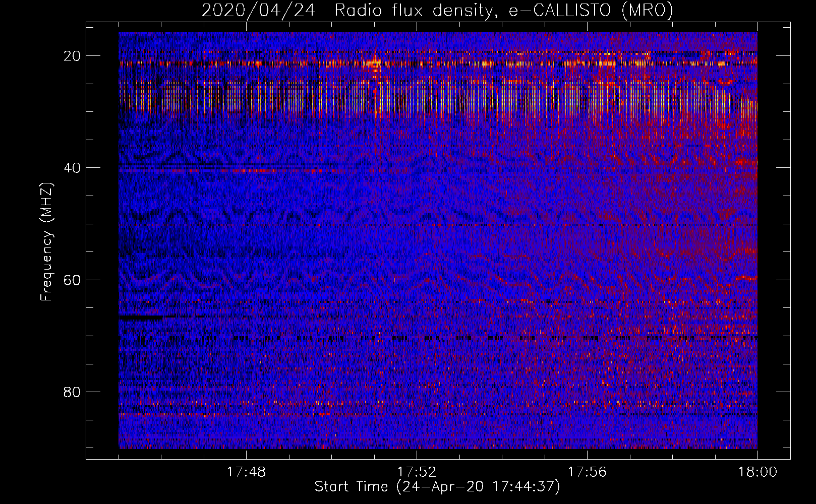The height and width of the screenshot is (504, 816).
Task: Click the 20 MHz frequency tick label
Action: click(73, 56)
